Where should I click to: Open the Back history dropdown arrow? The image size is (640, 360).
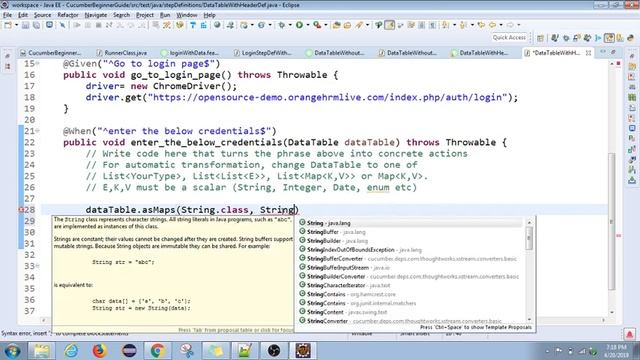point(501,25)
